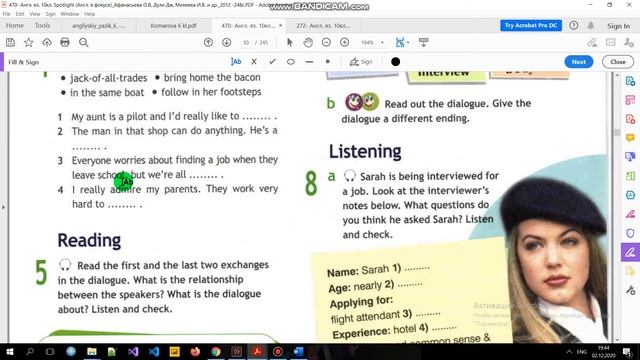Switch to the Home tab

tap(15, 25)
